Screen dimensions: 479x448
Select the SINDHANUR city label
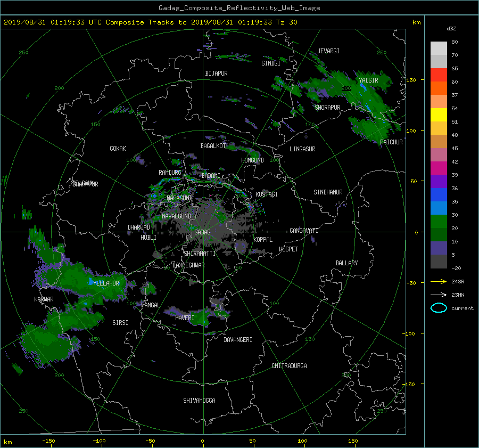[x=328, y=192]
